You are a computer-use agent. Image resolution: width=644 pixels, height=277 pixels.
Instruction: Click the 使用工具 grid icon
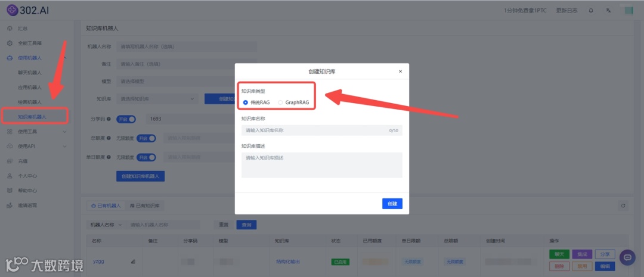[x=10, y=132]
